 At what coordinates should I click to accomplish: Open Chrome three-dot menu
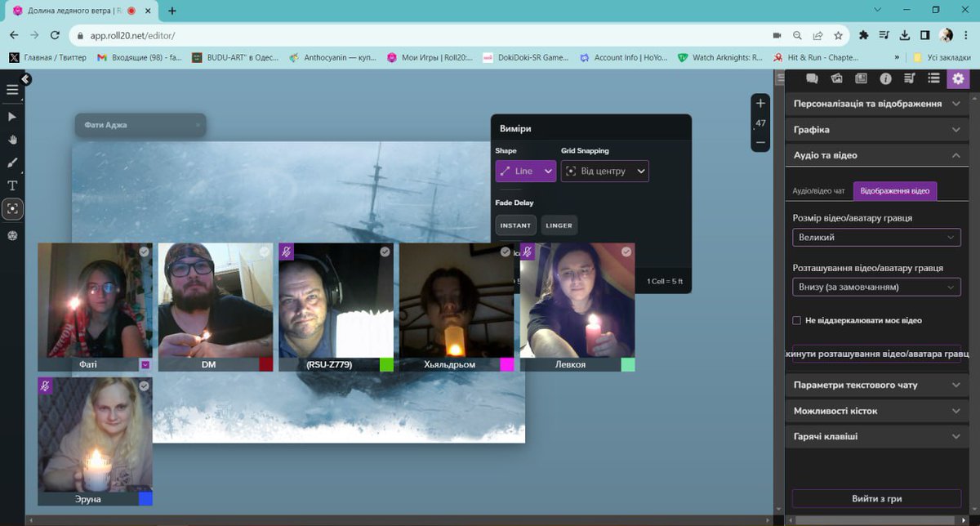967,35
